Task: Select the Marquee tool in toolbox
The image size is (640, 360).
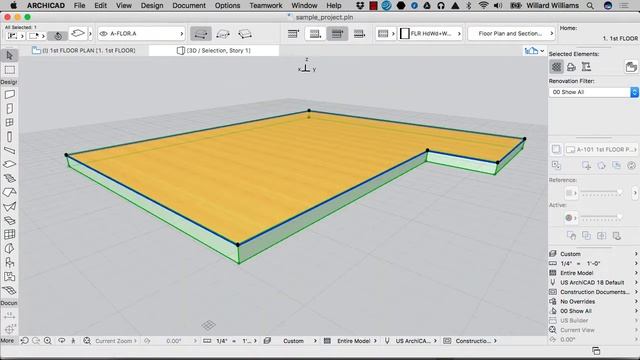Action: tap(9, 70)
